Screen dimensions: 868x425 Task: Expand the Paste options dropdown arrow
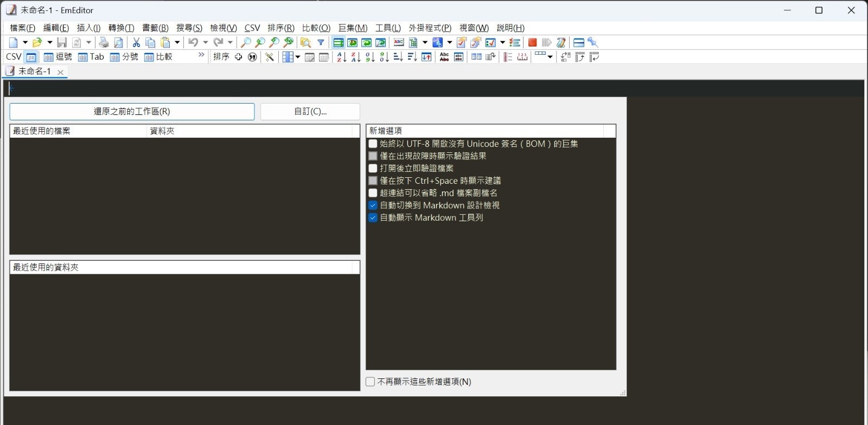pyautogui.click(x=177, y=42)
